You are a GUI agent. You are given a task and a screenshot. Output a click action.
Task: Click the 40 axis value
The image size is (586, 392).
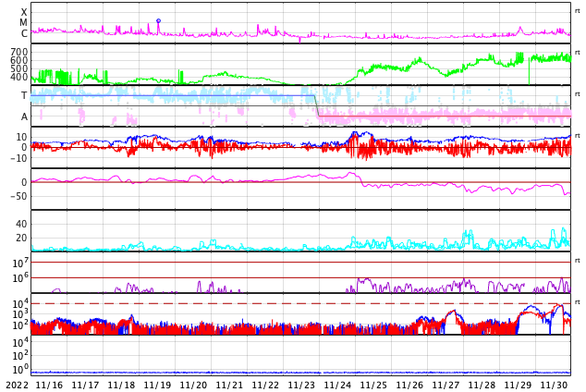(21, 224)
